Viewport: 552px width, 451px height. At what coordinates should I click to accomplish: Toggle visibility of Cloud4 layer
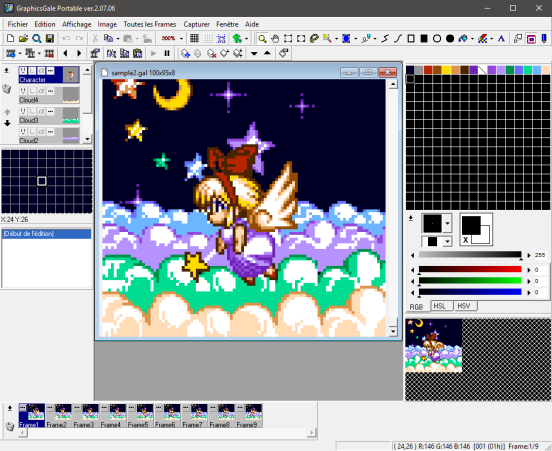[x=23, y=91]
